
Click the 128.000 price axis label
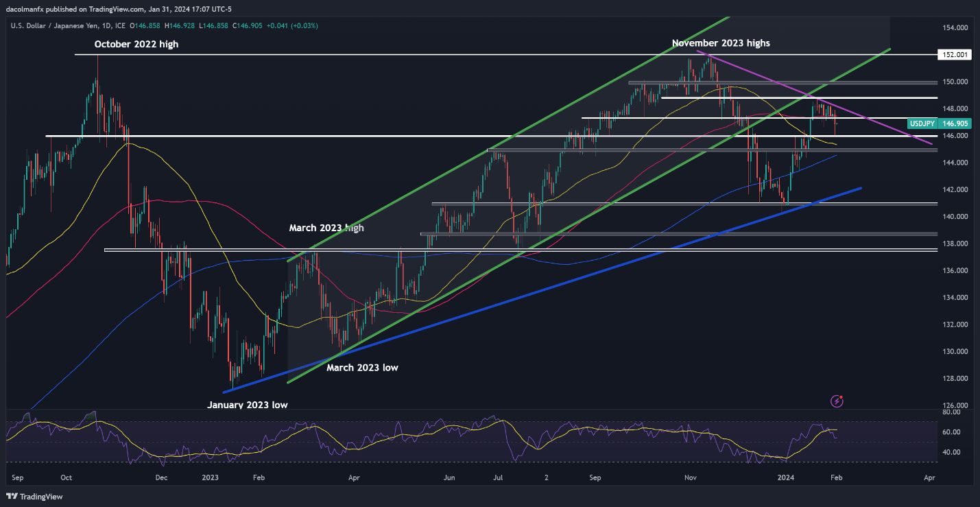point(954,379)
